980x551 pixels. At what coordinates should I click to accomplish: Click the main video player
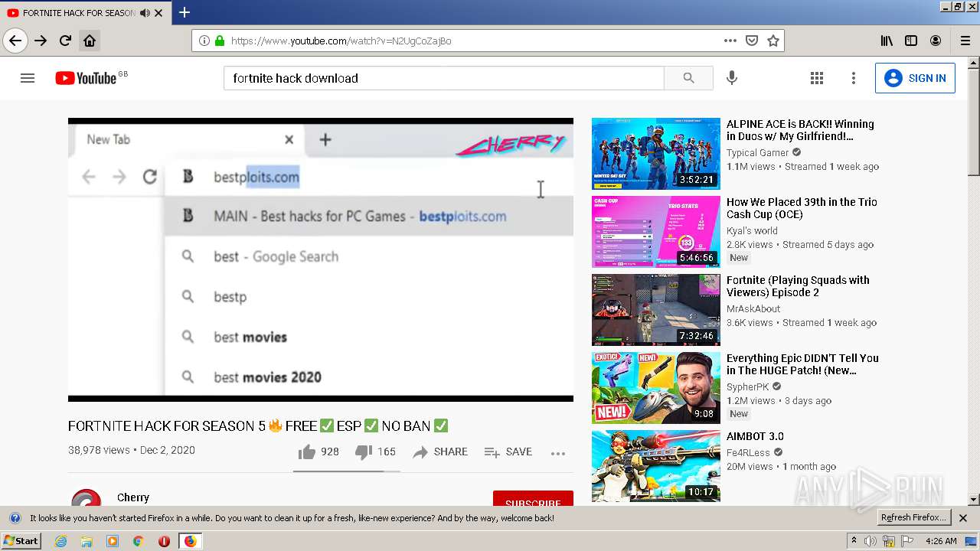pyautogui.click(x=321, y=259)
